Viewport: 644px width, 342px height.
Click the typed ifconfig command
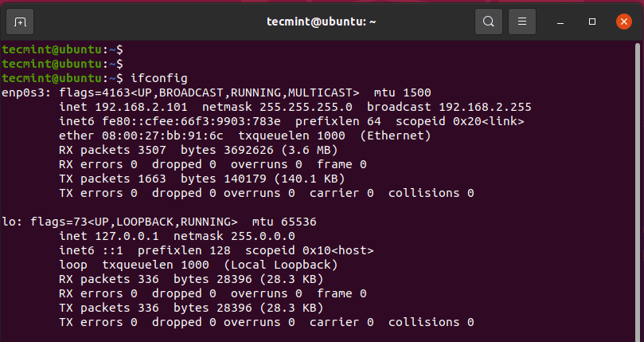pos(160,78)
